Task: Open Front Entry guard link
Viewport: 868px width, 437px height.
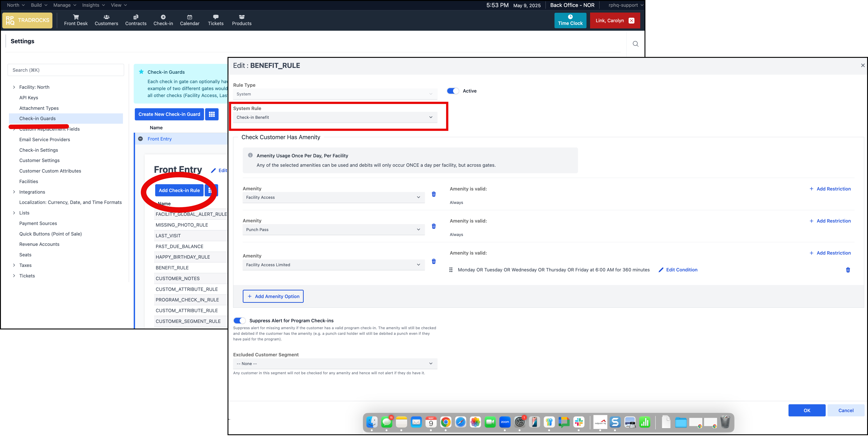Action: [x=159, y=139]
